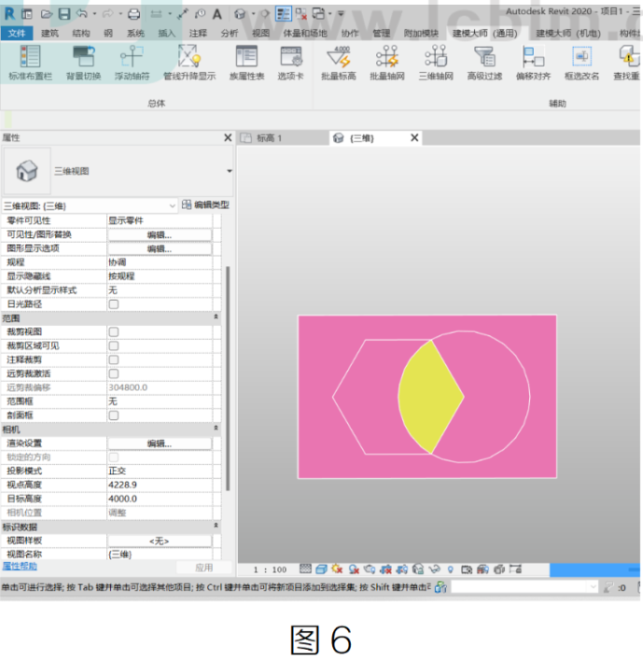The width and height of the screenshot is (643, 672).
Task: Click the 目标高度 value field 4000.0
Action: pos(160,498)
